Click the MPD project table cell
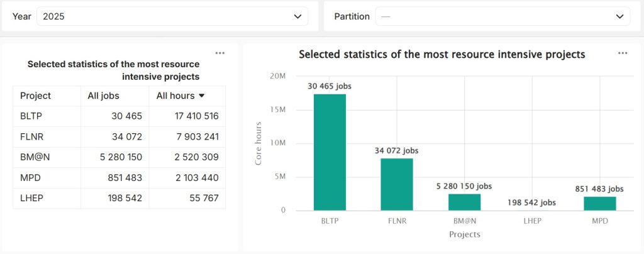The height and width of the screenshot is (254, 644). 30,178
